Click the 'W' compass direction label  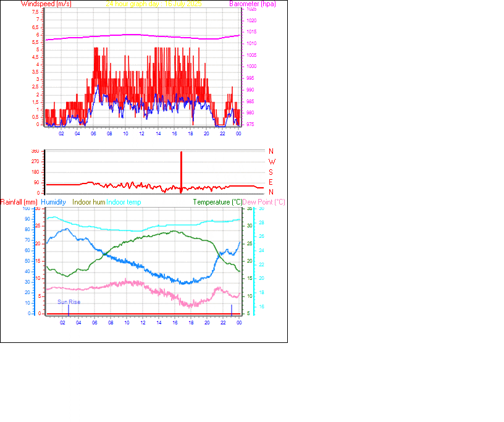tap(272, 162)
